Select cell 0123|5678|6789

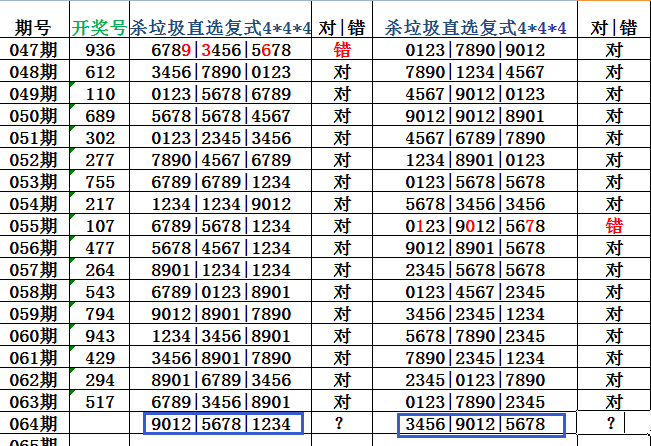[x=221, y=94]
